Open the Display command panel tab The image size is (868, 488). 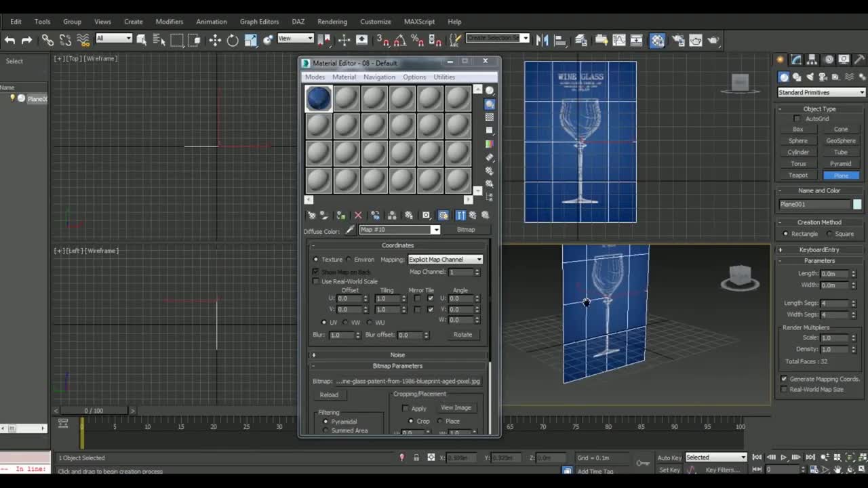844,60
